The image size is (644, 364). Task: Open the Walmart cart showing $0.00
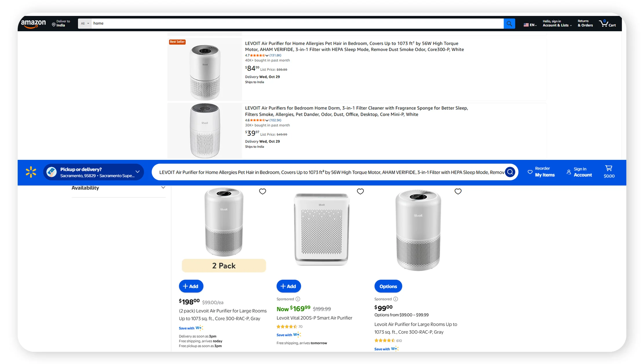pyautogui.click(x=609, y=172)
